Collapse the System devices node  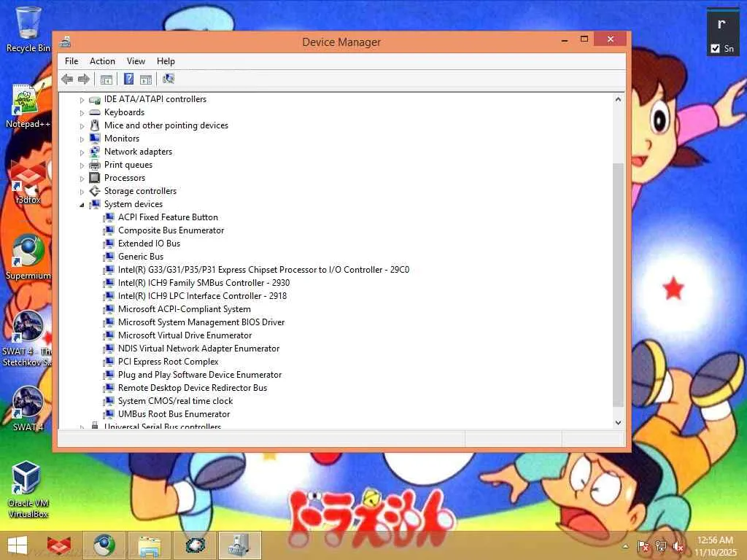click(x=82, y=205)
